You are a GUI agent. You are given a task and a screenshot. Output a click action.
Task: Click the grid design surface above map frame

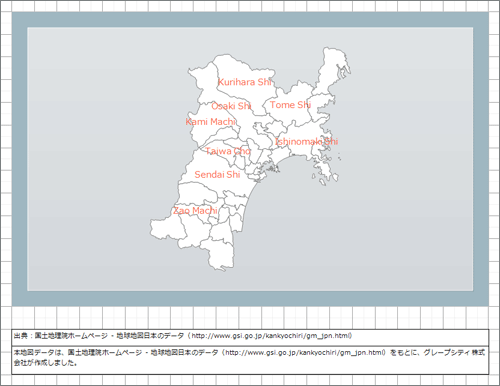[250, 6]
